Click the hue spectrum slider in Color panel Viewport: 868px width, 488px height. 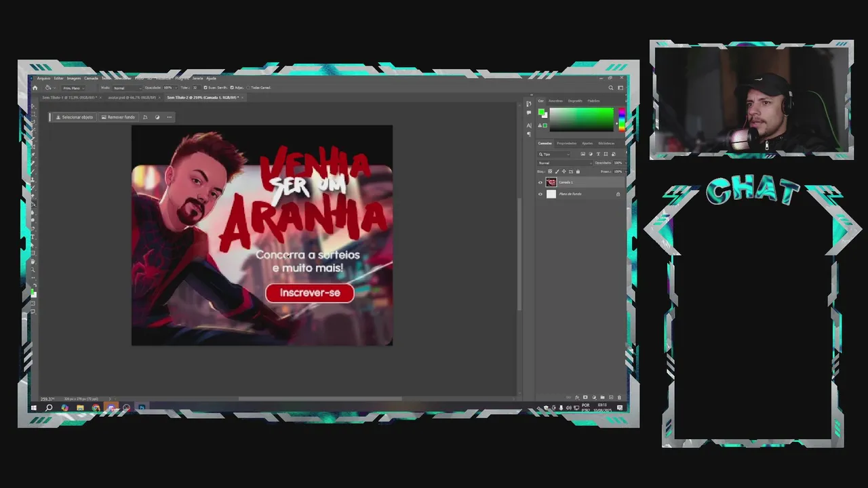pyautogui.click(x=622, y=119)
